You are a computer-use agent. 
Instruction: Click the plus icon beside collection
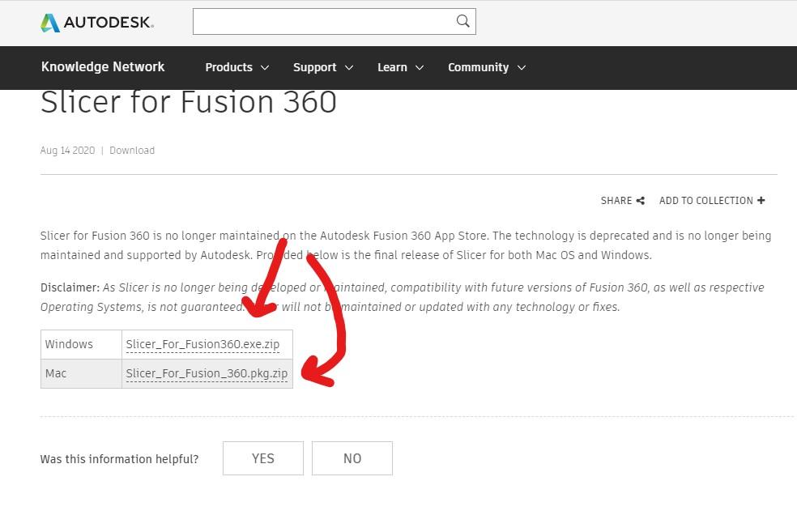(x=761, y=200)
